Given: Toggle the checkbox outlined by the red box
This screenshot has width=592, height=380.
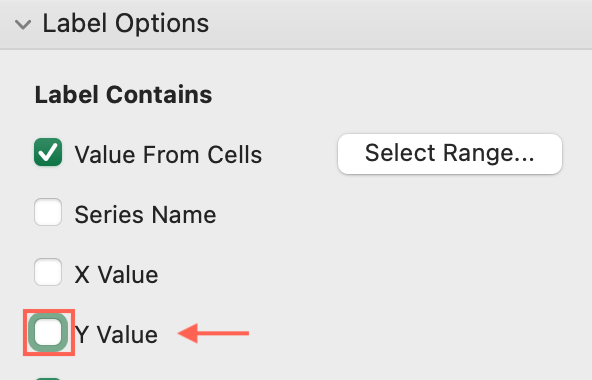Looking at the screenshot, I should pyautogui.click(x=48, y=332).
